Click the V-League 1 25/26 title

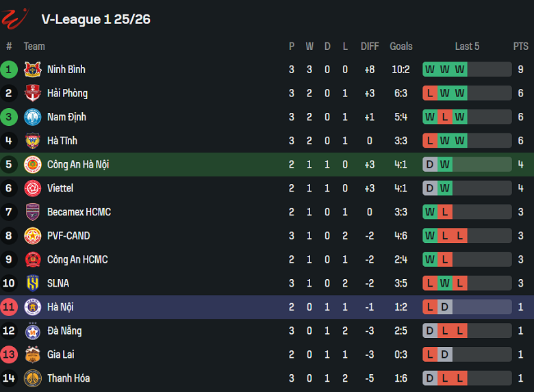[x=96, y=19]
